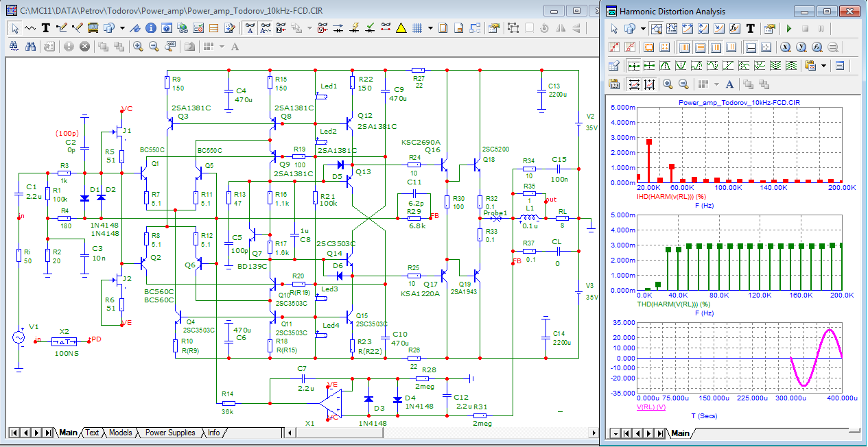Click Zoom In on schematic toolbar
This screenshot has width=868, height=447.
pos(138,47)
